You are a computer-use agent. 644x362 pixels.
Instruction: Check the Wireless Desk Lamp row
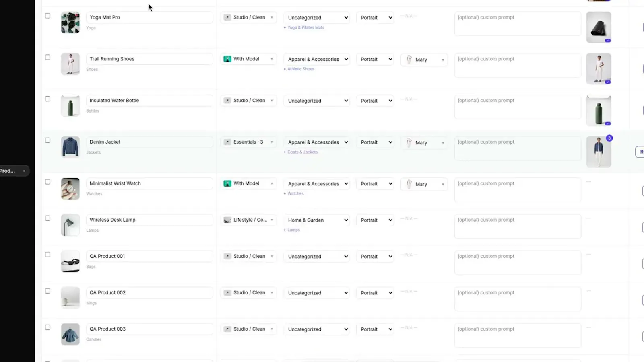[x=47, y=218]
